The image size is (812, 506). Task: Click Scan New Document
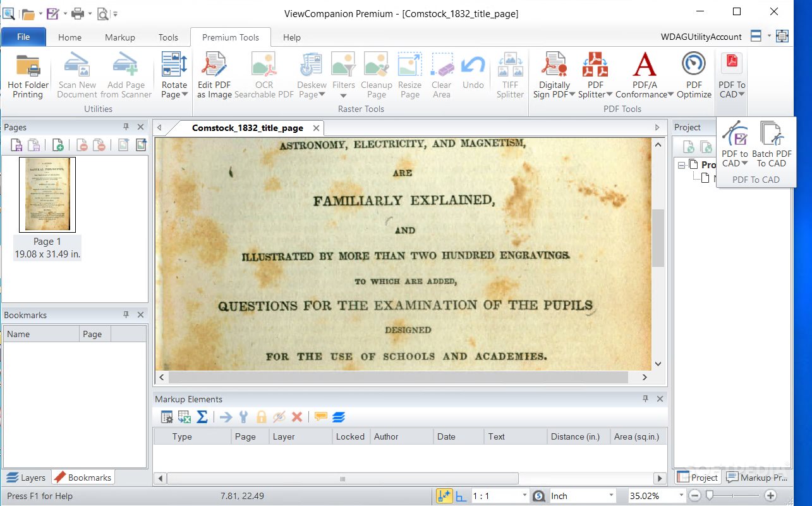(77, 75)
